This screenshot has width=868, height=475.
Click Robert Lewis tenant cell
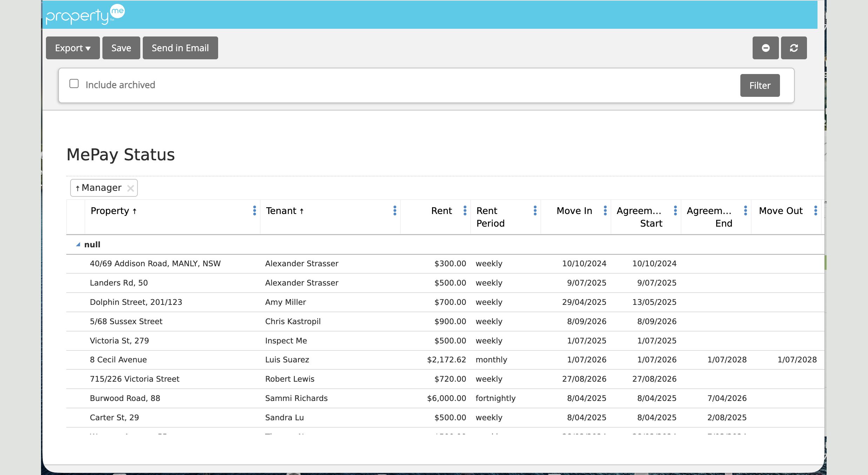pos(290,379)
